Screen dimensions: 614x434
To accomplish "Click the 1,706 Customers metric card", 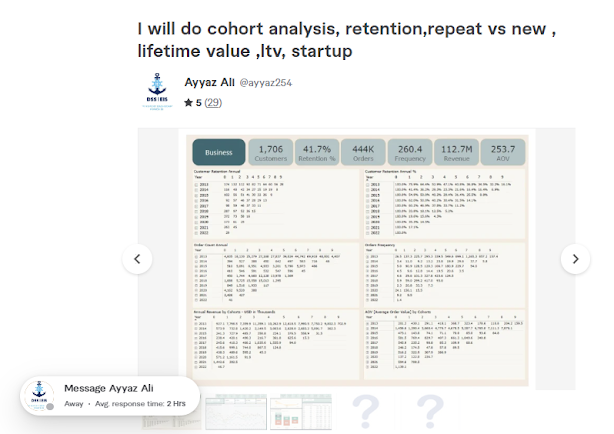I will tap(271, 152).
